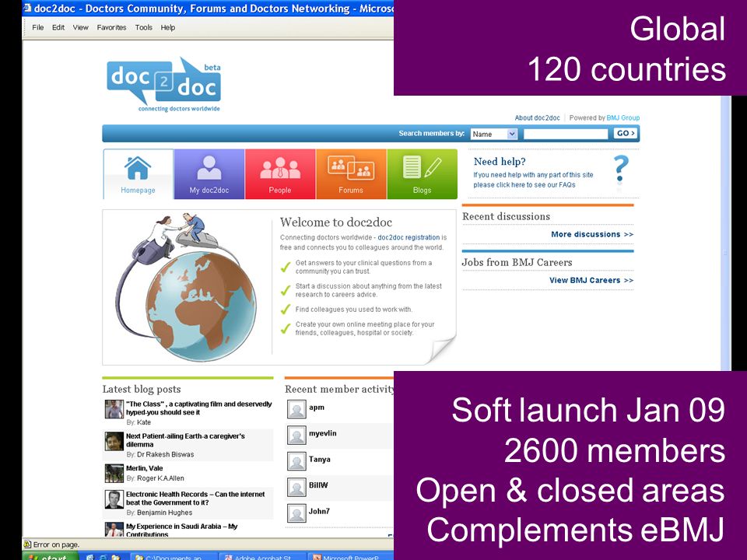This screenshot has height=560, width=747.
Task: Open member profile John7
Action: tap(319, 511)
